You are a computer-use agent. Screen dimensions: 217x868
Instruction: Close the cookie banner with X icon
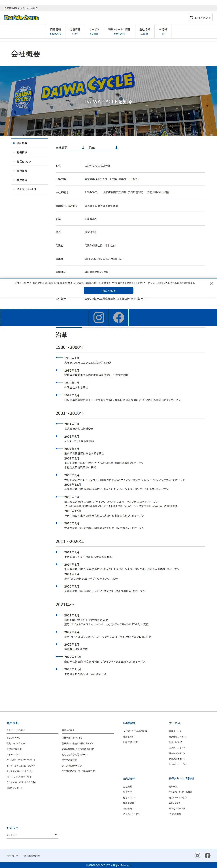coord(211,283)
